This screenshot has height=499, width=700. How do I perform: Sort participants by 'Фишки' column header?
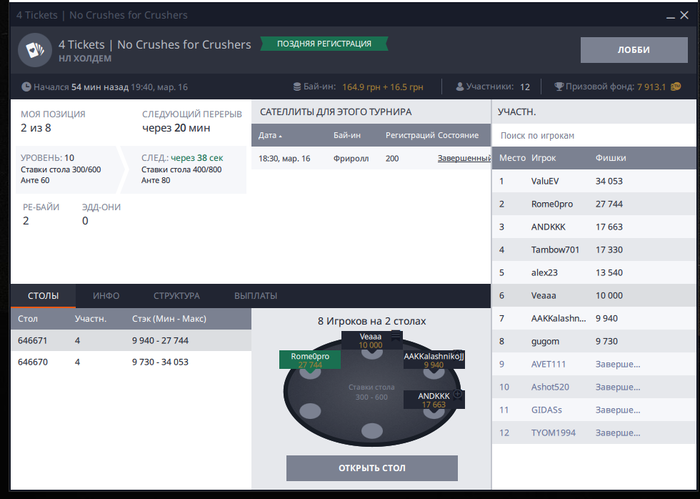(x=611, y=158)
